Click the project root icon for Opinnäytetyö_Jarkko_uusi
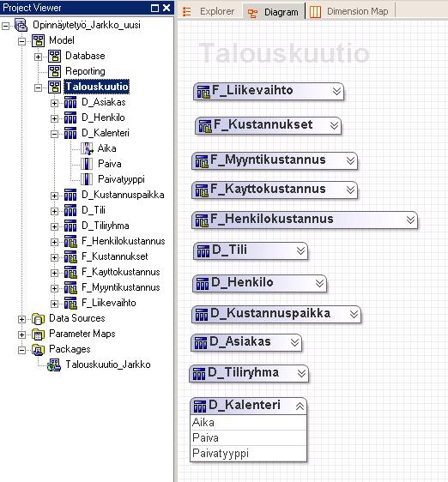This screenshot has width=448, height=482. 21,25
